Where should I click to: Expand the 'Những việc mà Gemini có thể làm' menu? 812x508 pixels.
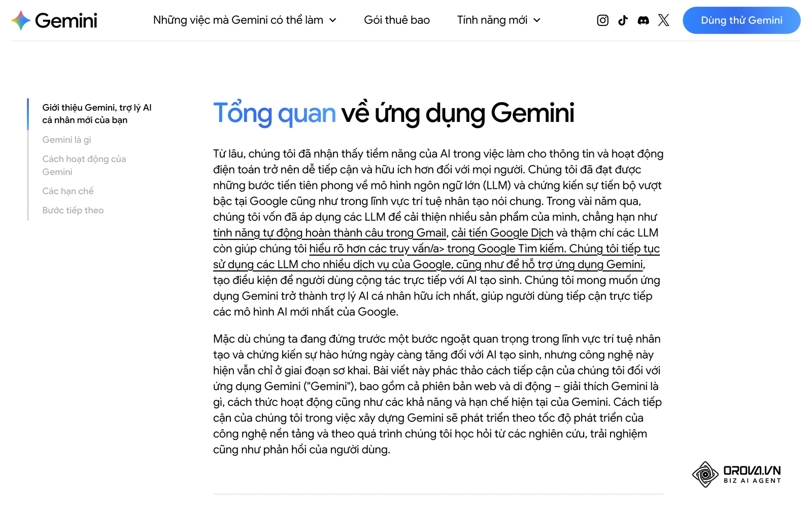click(245, 20)
